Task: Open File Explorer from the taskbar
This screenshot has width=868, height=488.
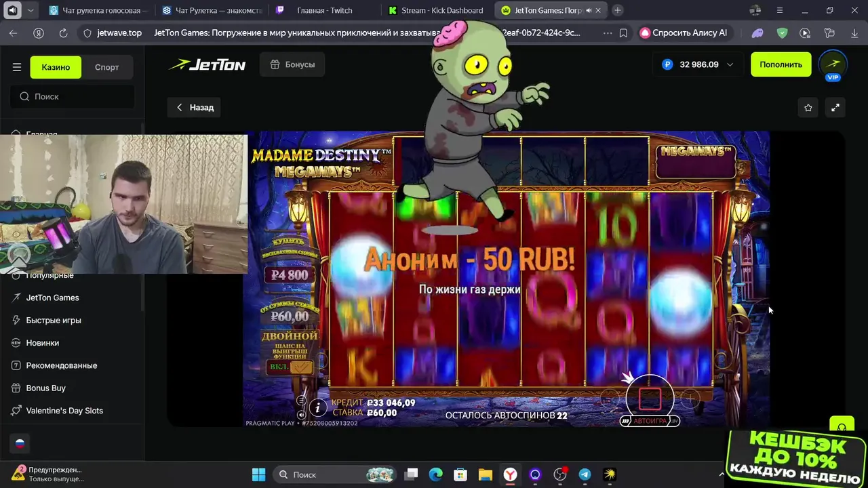Action: point(485,474)
